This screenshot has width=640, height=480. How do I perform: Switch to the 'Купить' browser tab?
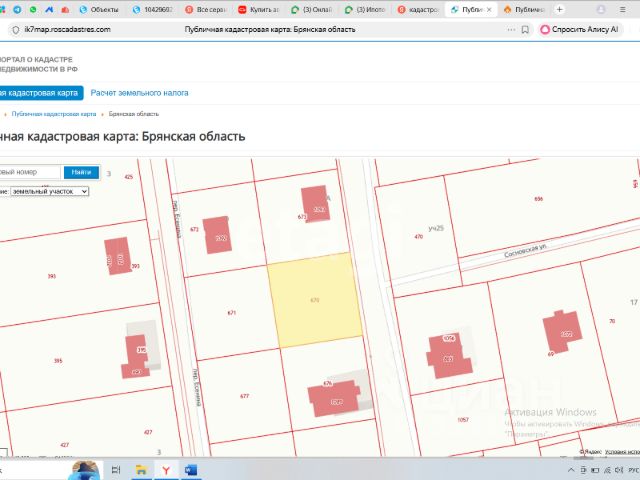point(258,9)
